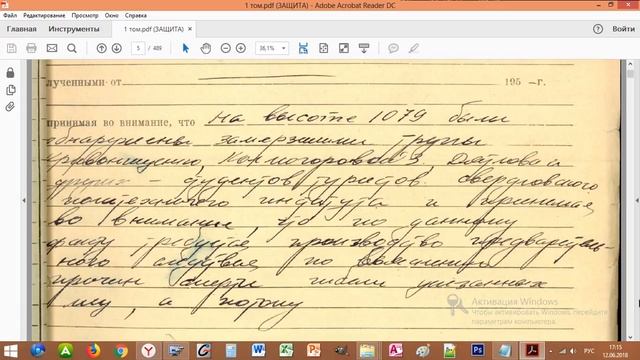Launch Yandex browser from the taskbar
This screenshot has height=360, width=640.
149,351
